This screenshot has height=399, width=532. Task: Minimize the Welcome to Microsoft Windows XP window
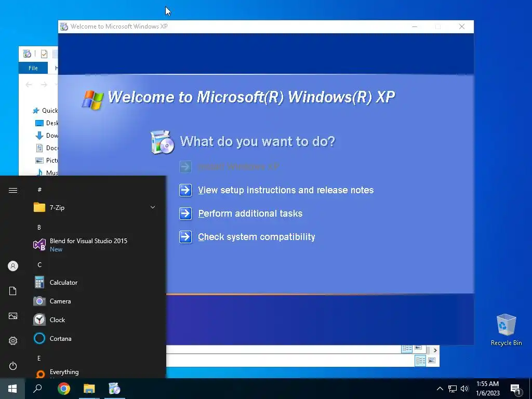[x=415, y=26]
